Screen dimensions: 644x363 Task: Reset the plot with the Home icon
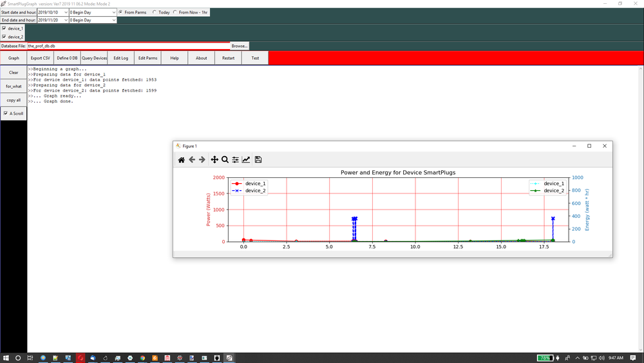(182, 160)
